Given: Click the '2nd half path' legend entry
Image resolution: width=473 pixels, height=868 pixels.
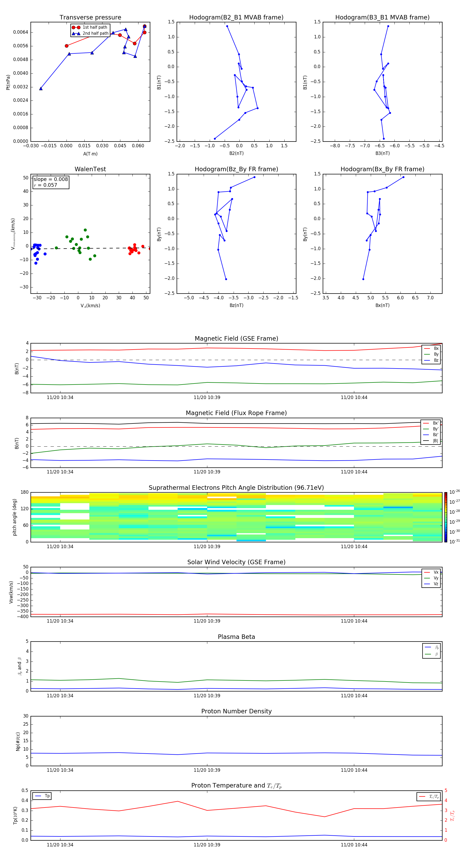Looking at the screenshot, I should click(x=90, y=33).
